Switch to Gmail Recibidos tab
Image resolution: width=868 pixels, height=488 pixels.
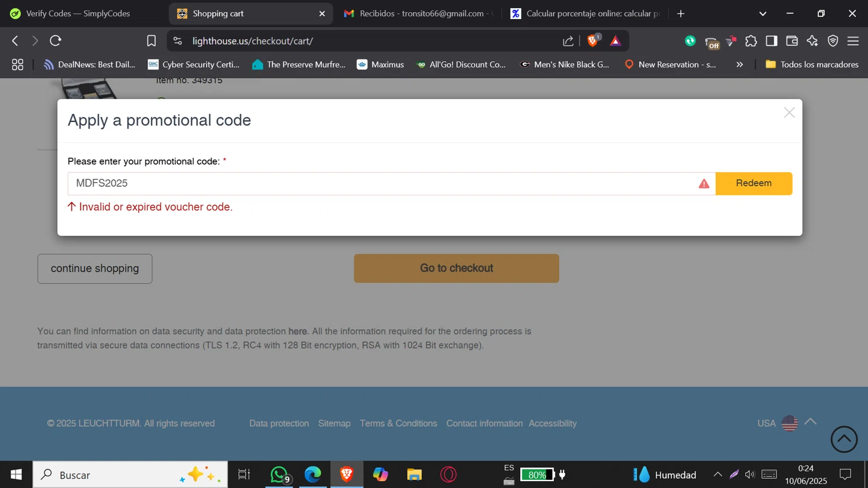pyautogui.click(x=417, y=13)
